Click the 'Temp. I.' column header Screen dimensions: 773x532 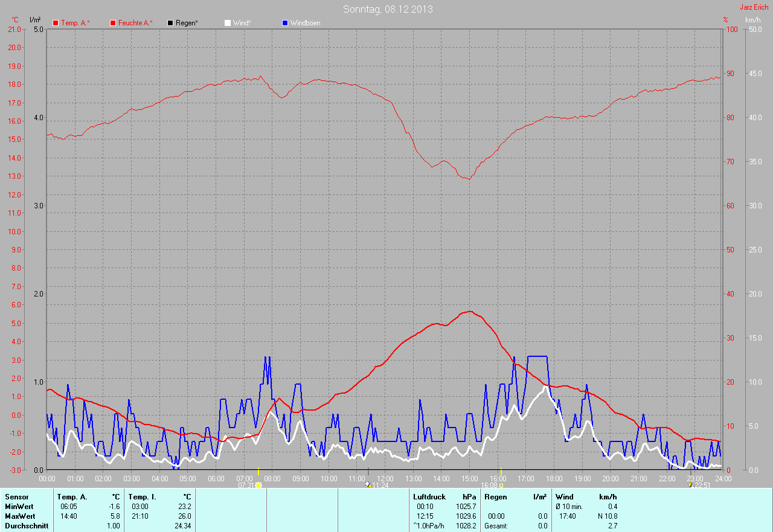point(142,497)
